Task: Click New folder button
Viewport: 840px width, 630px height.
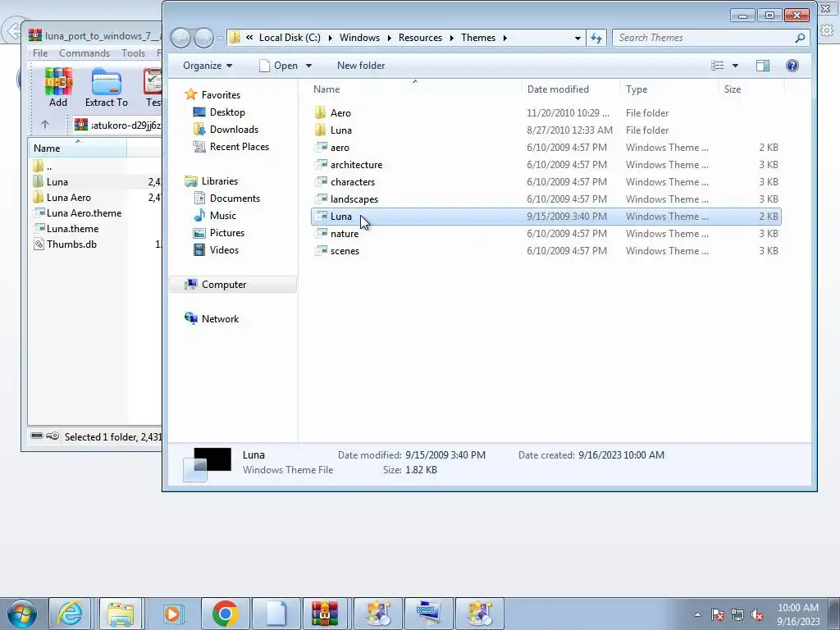Action: (x=361, y=66)
